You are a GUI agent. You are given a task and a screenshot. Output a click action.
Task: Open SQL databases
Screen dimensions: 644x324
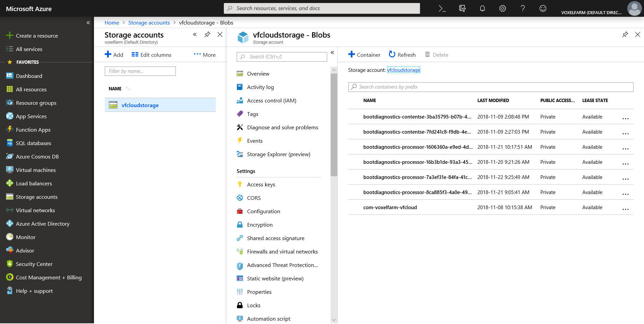point(34,143)
